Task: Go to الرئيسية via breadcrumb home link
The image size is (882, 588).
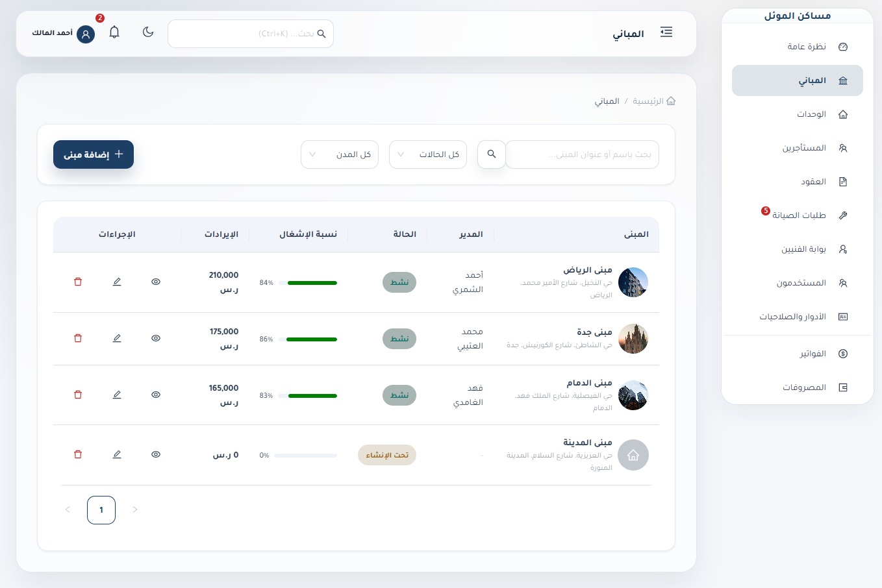Action: point(654,101)
